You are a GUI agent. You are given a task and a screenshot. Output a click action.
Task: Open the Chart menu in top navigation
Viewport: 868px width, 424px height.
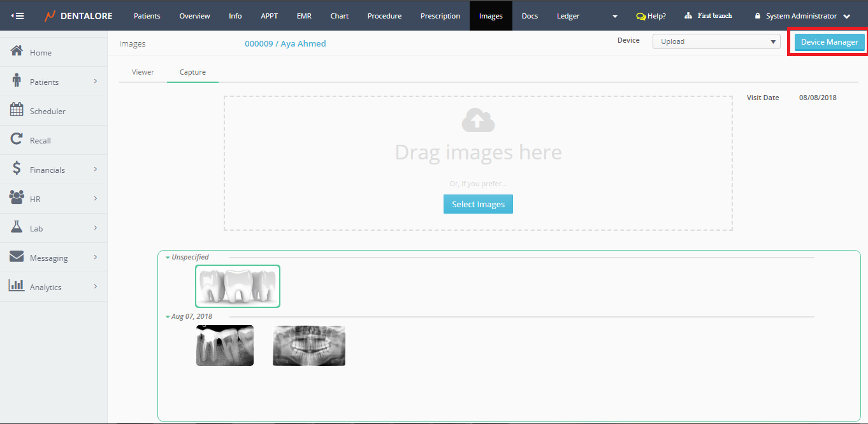point(339,16)
